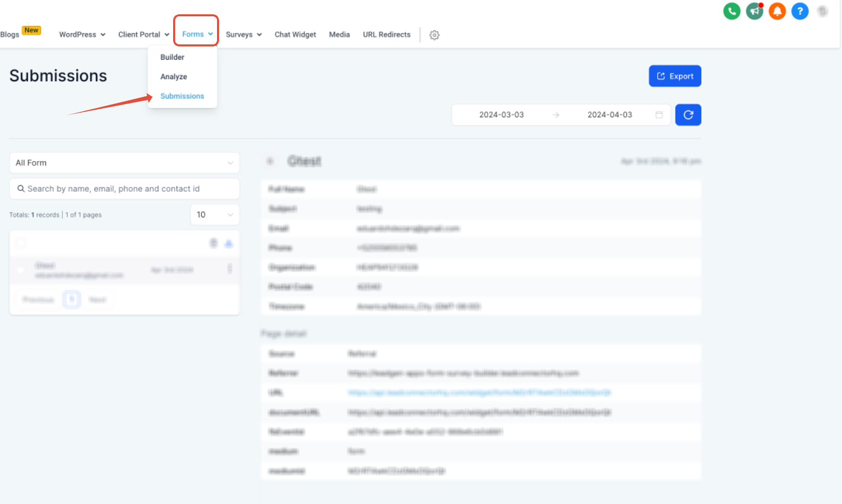Viewport: 842px width, 504px height.
Task: Open the Surveys dropdown menu
Action: click(x=244, y=35)
